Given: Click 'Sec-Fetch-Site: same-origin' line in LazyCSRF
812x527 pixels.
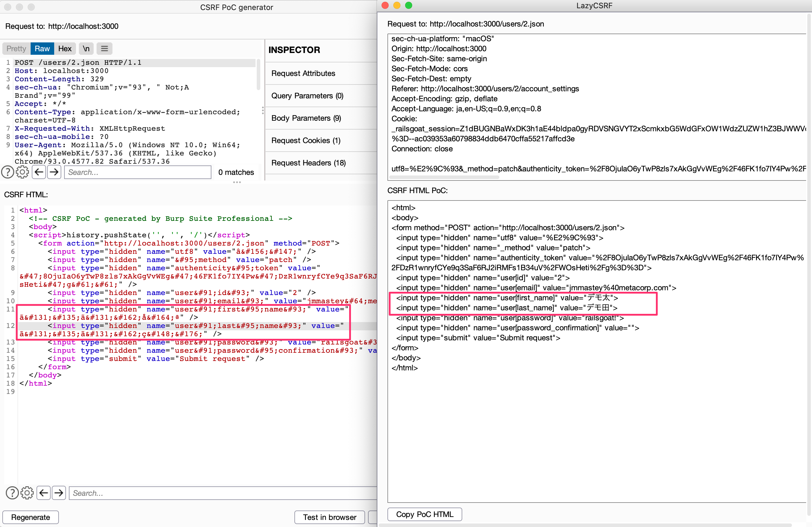Looking at the screenshot, I should [x=439, y=59].
